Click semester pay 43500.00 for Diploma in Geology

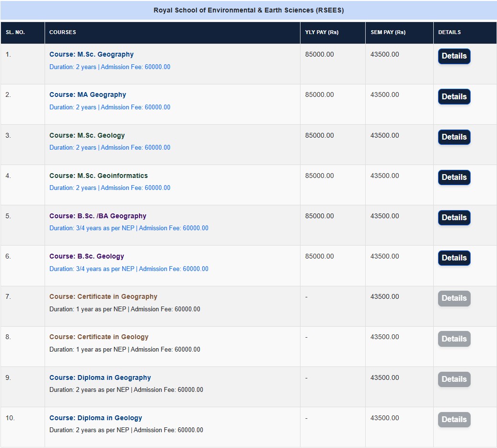[x=384, y=418]
